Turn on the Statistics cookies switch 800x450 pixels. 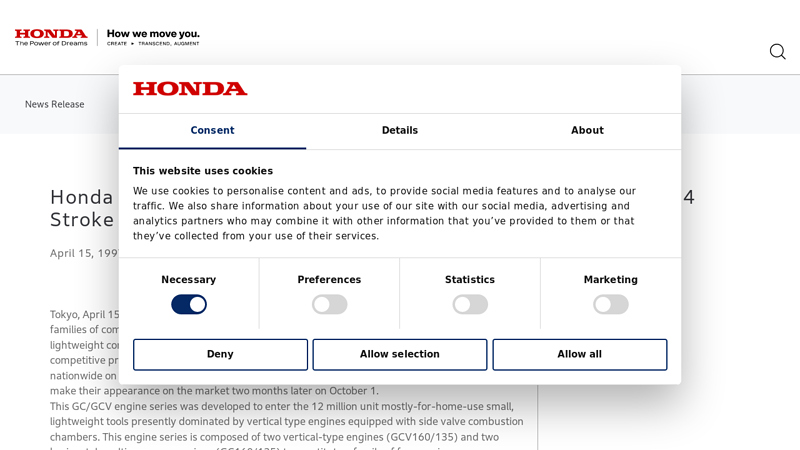pyautogui.click(x=470, y=304)
